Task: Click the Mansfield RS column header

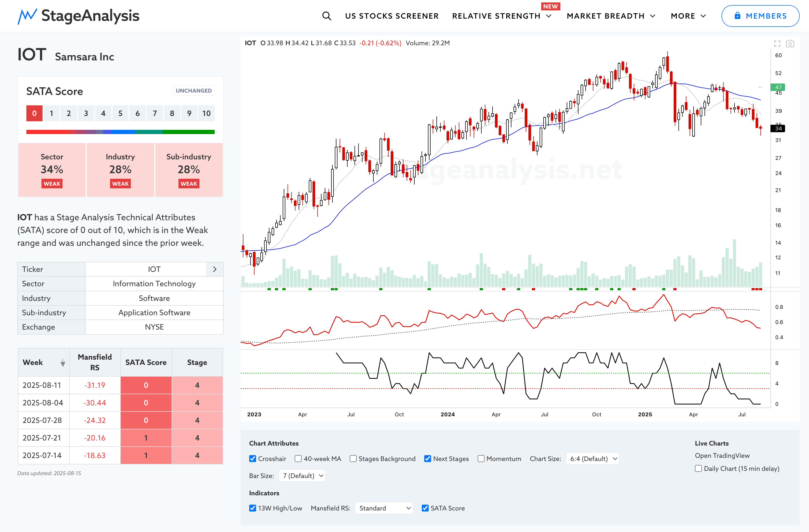Action: 95,362
